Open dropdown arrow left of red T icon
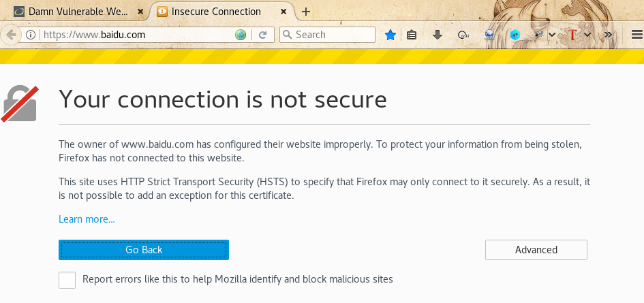 pos(553,35)
